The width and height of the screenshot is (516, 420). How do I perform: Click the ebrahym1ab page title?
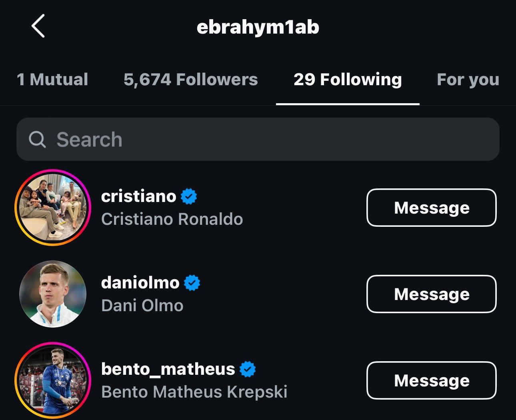(x=258, y=27)
